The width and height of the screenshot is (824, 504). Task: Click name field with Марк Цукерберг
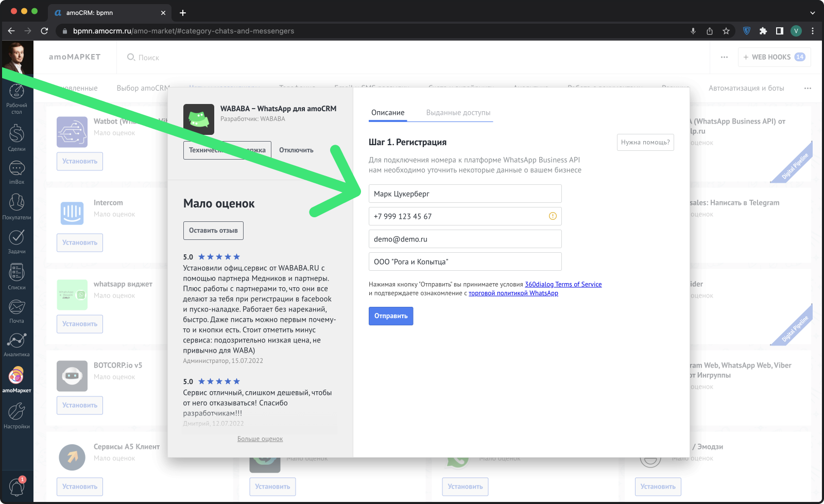click(x=465, y=194)
